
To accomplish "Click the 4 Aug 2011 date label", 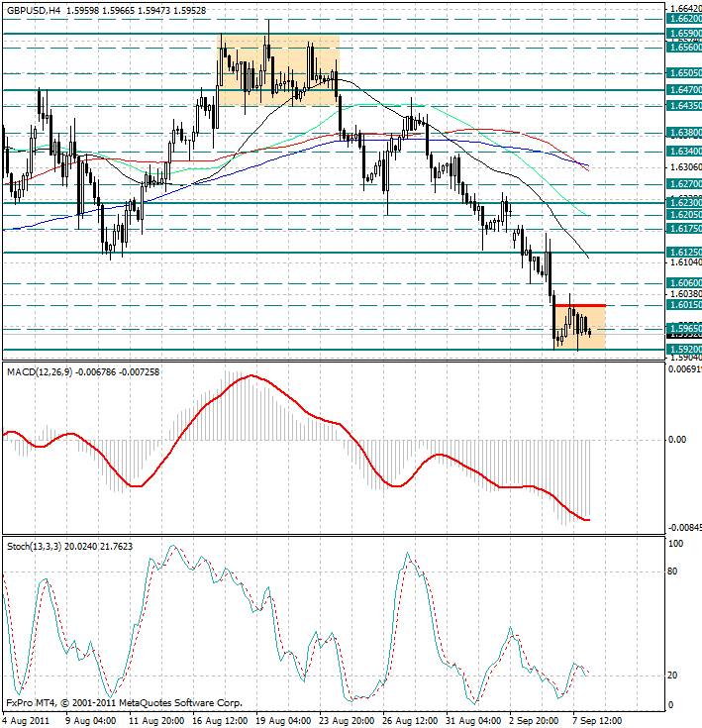I will 26,721.
